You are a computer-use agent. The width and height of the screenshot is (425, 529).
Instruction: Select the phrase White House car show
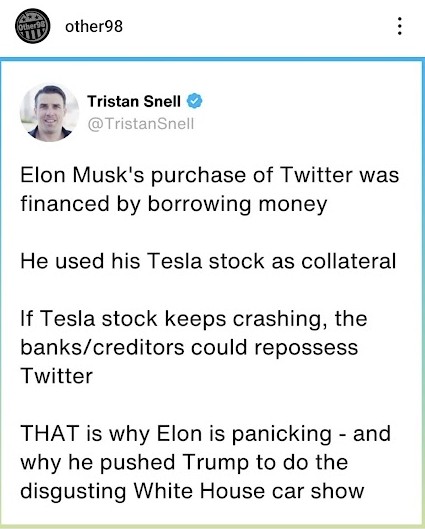coord(249,491)
